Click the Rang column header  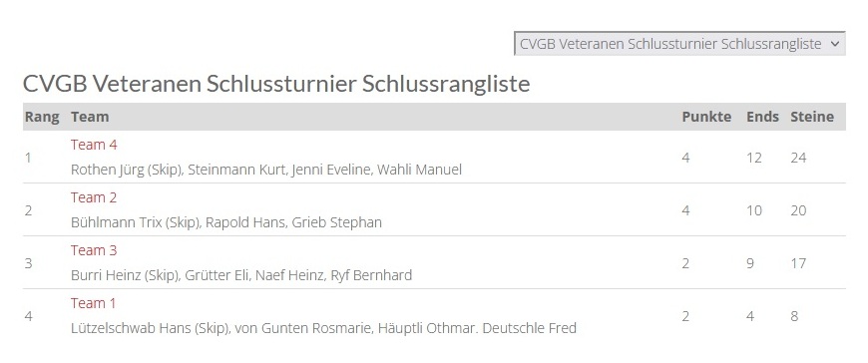point(42,117)
